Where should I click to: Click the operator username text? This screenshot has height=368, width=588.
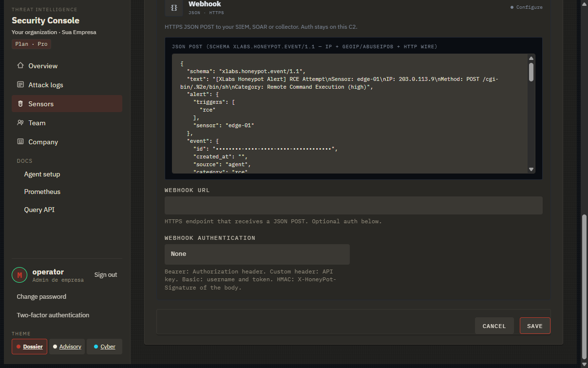pyautogui.click(x=48, y=272)
